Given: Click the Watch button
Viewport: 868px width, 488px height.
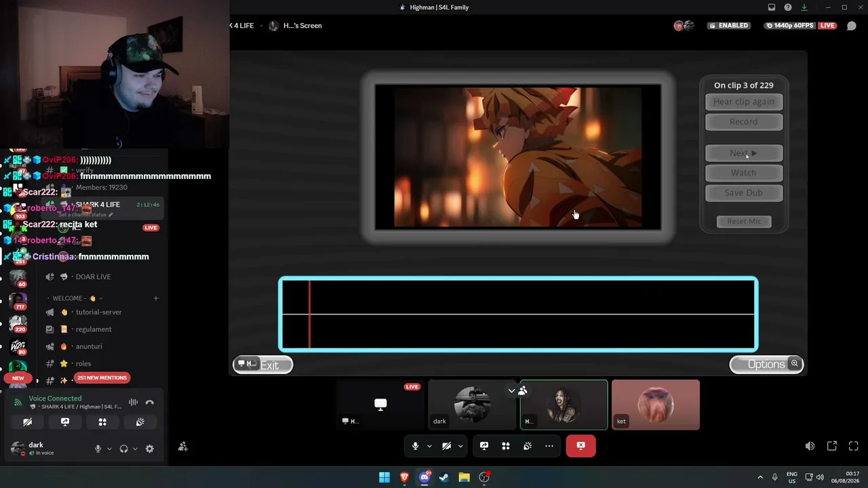Looking at the screenshot, I should point(744,173).
